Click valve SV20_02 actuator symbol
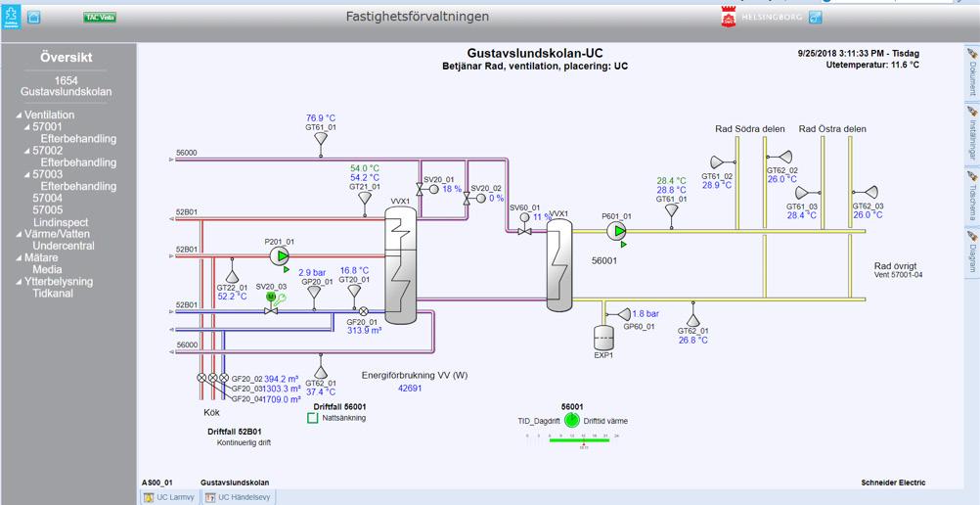This screenshot has width=980, height=505. pos(481,199)
